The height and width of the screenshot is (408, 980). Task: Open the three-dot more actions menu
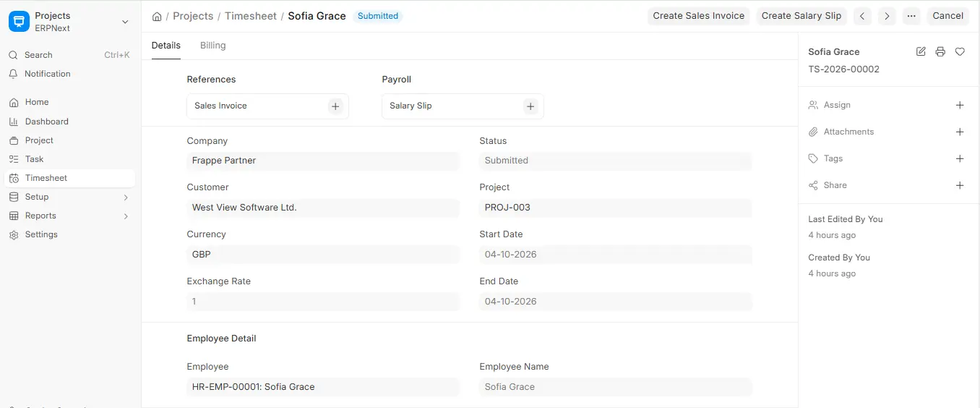point(911,16)
